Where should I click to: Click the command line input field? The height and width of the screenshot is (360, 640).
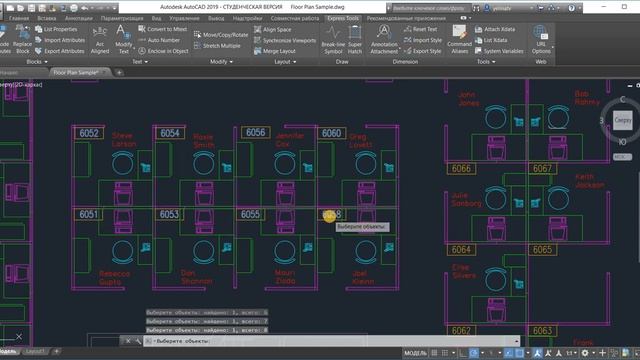pos(331,341)
